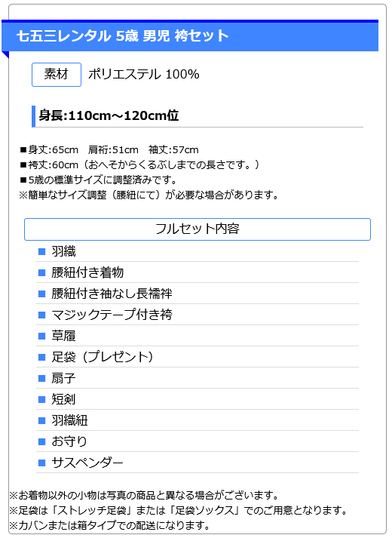Click the 袴丈:60cm measurement line
The width and height of the screenshot is (392, 538).
click(139, 165)
